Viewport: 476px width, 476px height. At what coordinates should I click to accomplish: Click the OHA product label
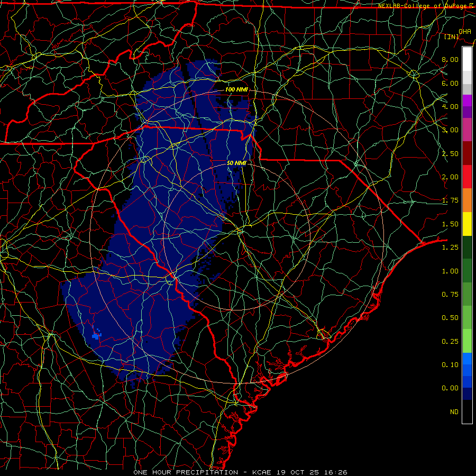click(x=465, y=31)
